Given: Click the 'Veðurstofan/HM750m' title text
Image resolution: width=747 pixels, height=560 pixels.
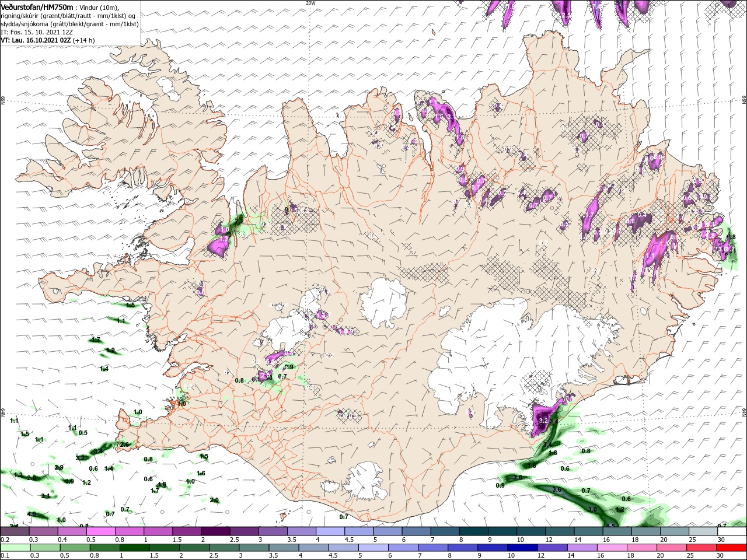Looking at the screenshot, I should [37, 6].
